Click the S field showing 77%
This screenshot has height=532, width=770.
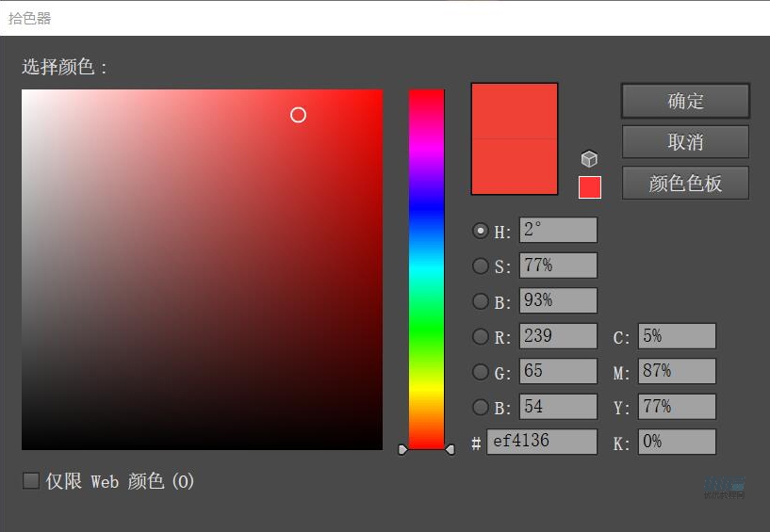pyautogui.click(x=558, y=266)
